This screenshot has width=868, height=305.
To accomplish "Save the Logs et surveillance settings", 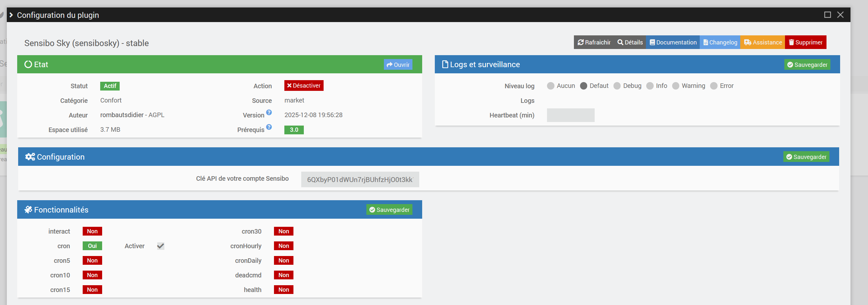I will click(807, 64).
